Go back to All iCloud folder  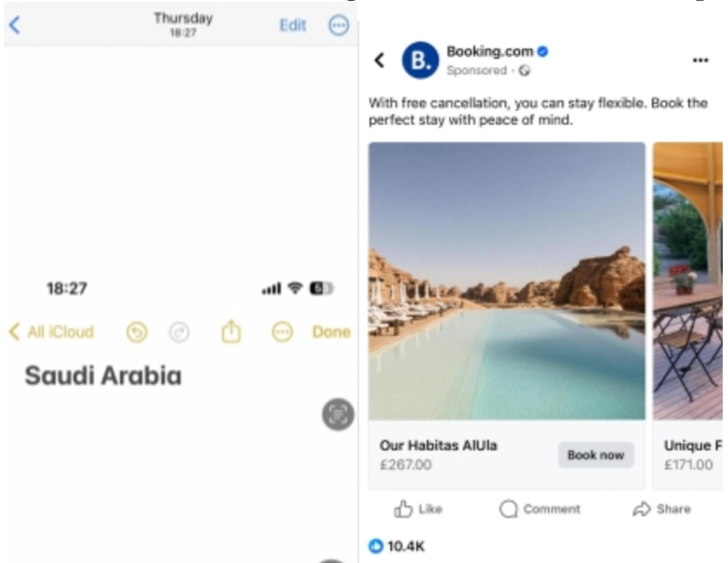coord(51,332)
